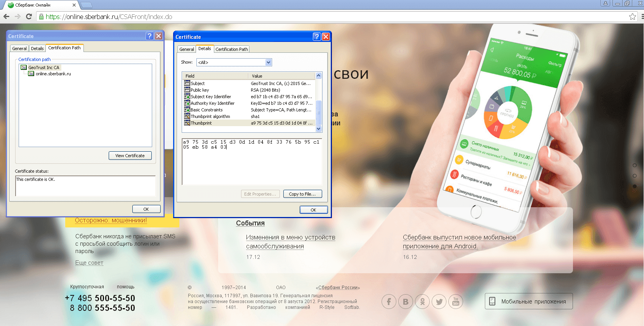Click in the Certificate status text box
This screenshot has height=326, width=644.
(x=85, y=186)
